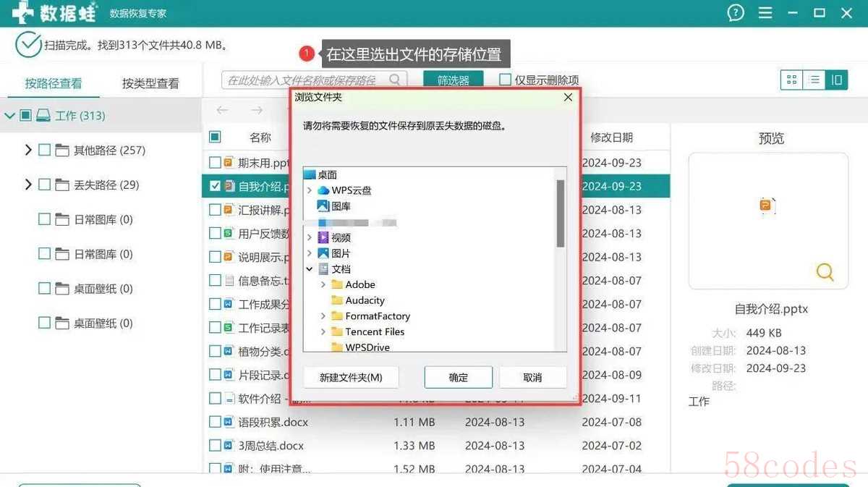Image resolution: width=868 pixels, height=487 pixels.
Task: Click the WPS云盘 cloud icon in dialog
Action: (x=323, y=190)
